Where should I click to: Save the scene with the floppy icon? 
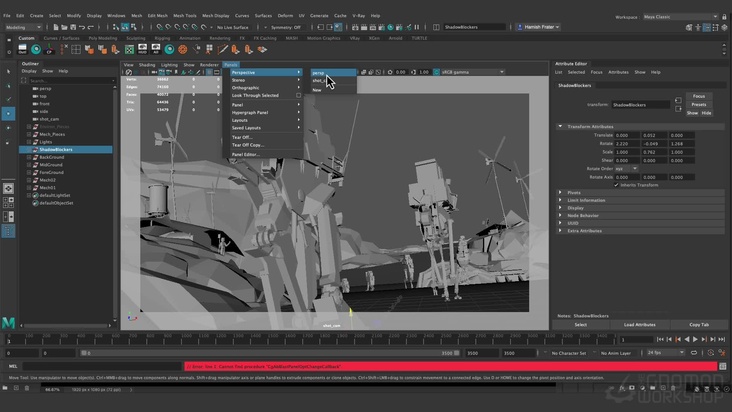pyautogui.click(x=73, y=27)
